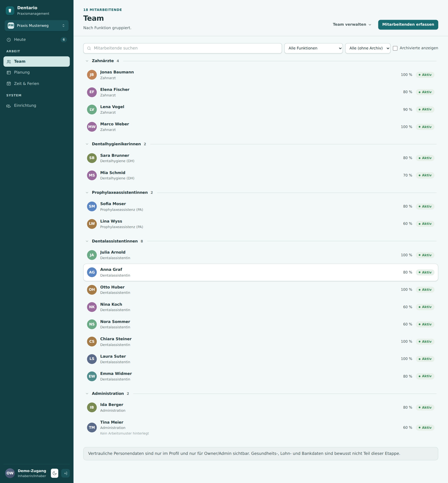Open the 'Team verwalten' dropdown
448x483 pixels.
click(x=352, y=25)
